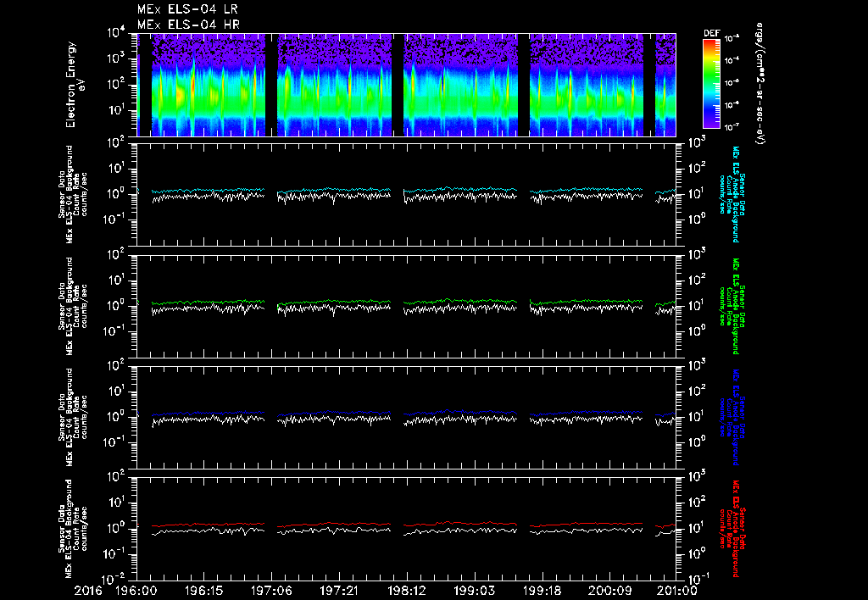
Task: Select the 196:15 time axis tick
Action: [203, 590]
